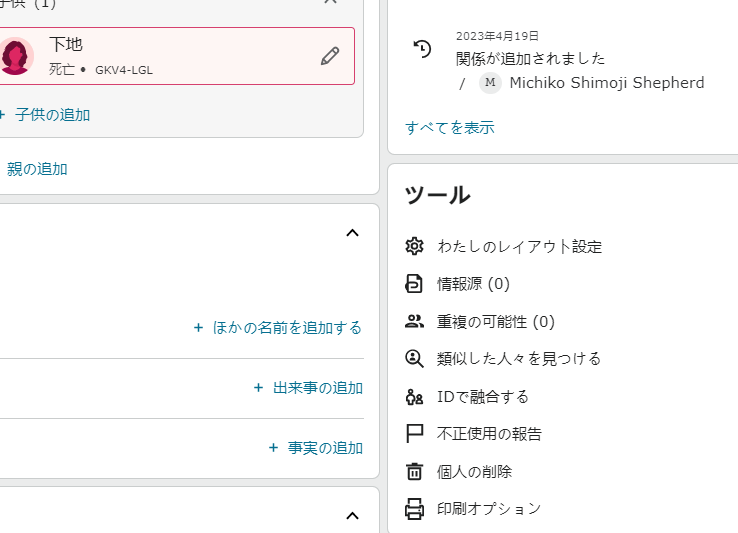The image size is (738, 533).
Task: Click the merge by ID icon
Action: pos(415,396)
